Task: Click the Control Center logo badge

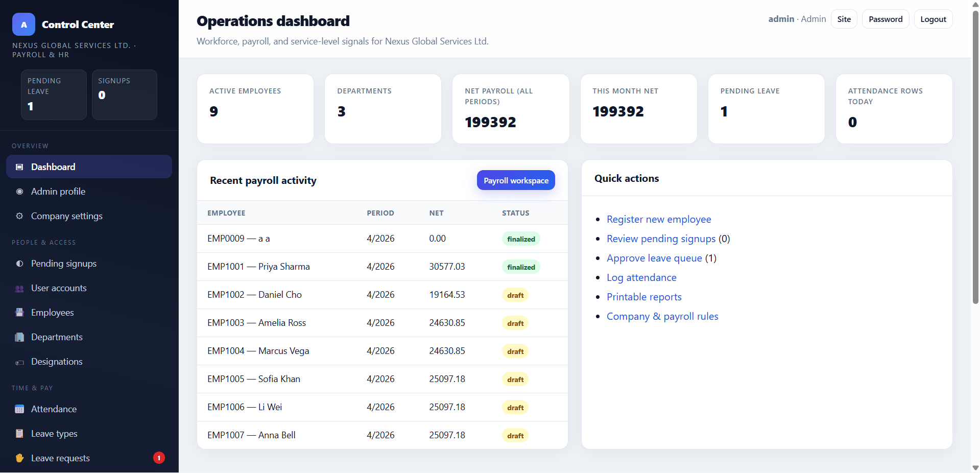Action: [x=23, y=25]
